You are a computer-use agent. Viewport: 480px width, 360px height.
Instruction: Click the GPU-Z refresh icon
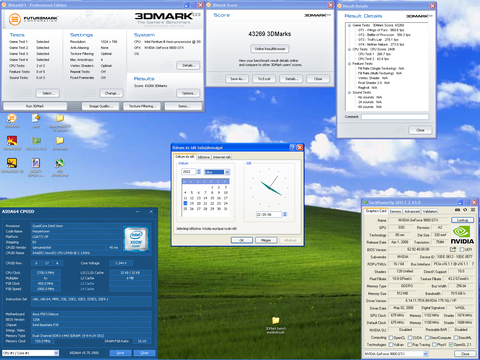click(x=465, y=210)
